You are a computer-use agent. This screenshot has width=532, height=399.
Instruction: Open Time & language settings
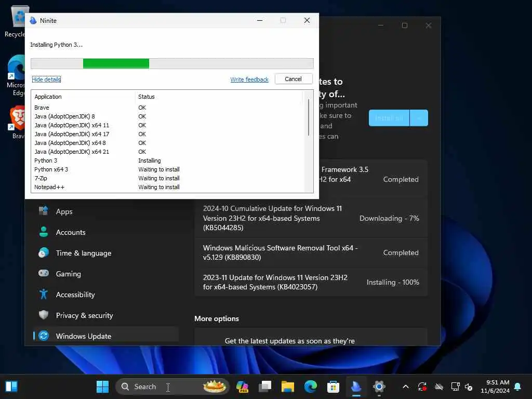coord(106,253)
